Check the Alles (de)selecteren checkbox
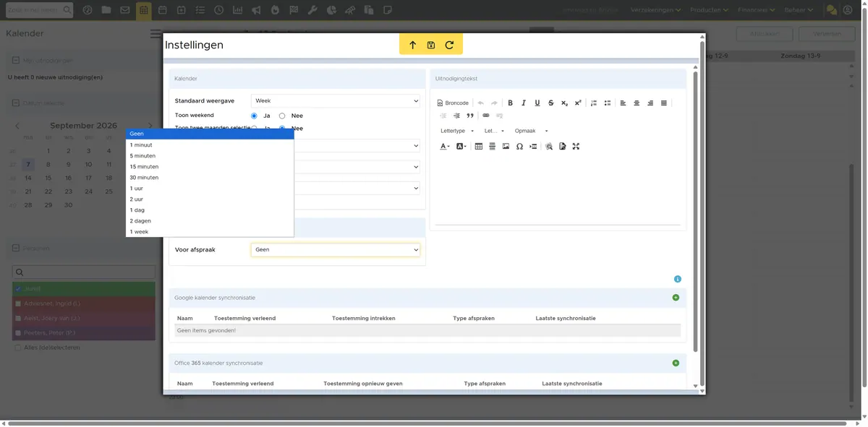 (18, 348)
